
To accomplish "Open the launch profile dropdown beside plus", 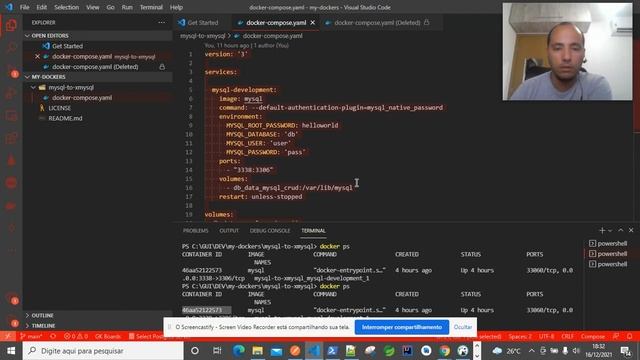I will pos(610,231).
